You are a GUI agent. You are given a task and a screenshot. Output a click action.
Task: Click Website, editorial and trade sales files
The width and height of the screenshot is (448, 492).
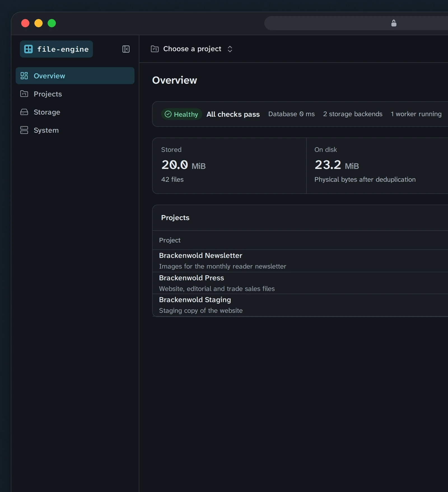pos(217,289)
